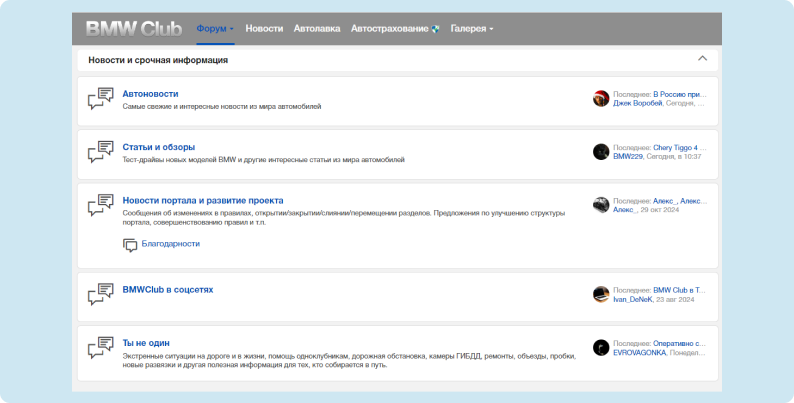Collapse the Новости и срочная информация section
Viewport: 794px width, 403px height.
pyautogui.click(x=702, y=59)
